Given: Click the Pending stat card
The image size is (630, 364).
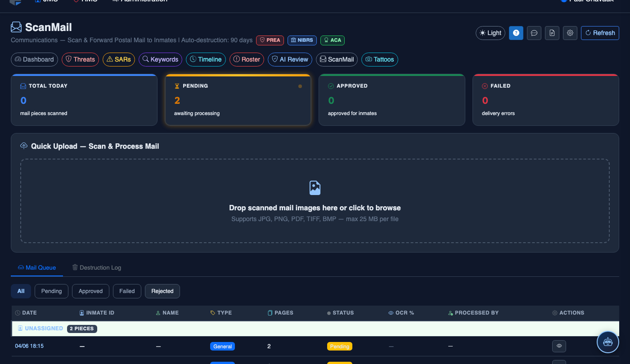Looking at the screenshot, I should pyautogui.click(x=238, y=100).
